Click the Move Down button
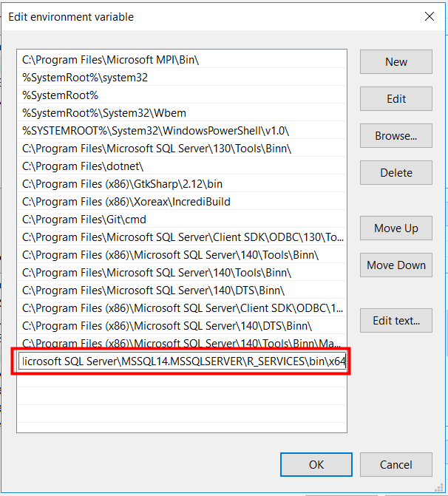Image resolution: width=448 pixels, height=496 pixels. point(396,265)
